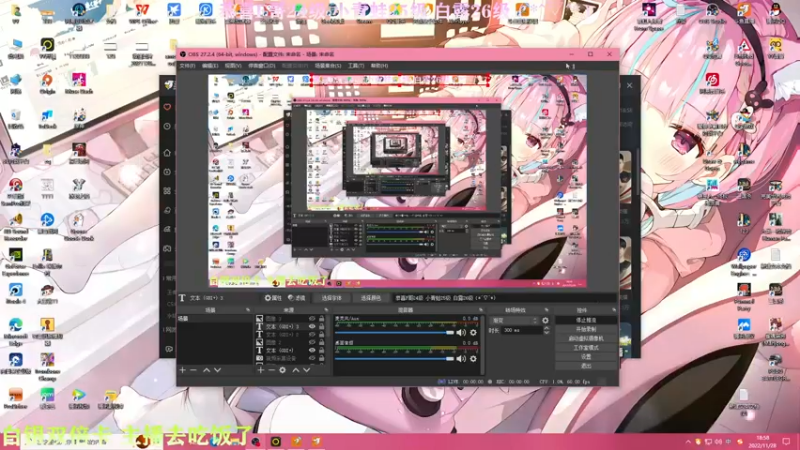Viewport: 800px width, 450px height.
Task: Move the selected source down in the list
Action: coord(307,370)
